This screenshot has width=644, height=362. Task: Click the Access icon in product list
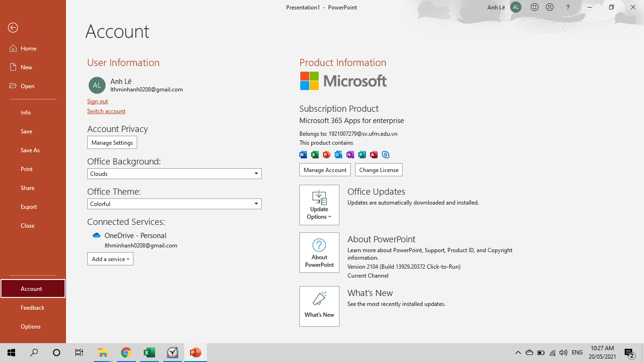[374, 155]
